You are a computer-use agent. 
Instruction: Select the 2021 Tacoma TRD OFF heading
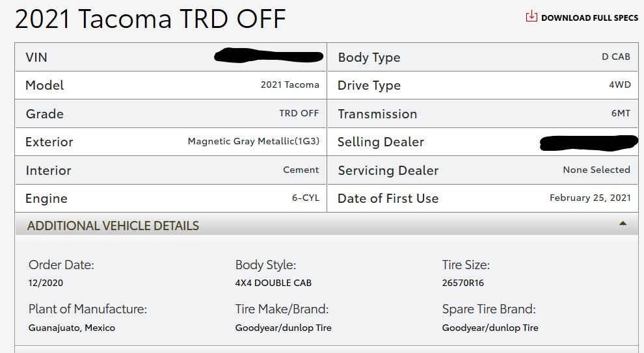click(150, 19)
